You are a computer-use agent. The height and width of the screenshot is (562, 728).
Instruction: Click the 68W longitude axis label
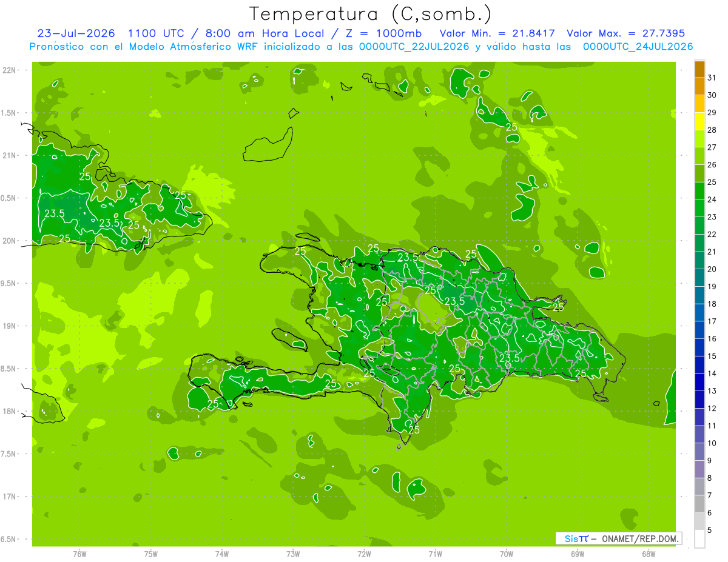(649, 554)
